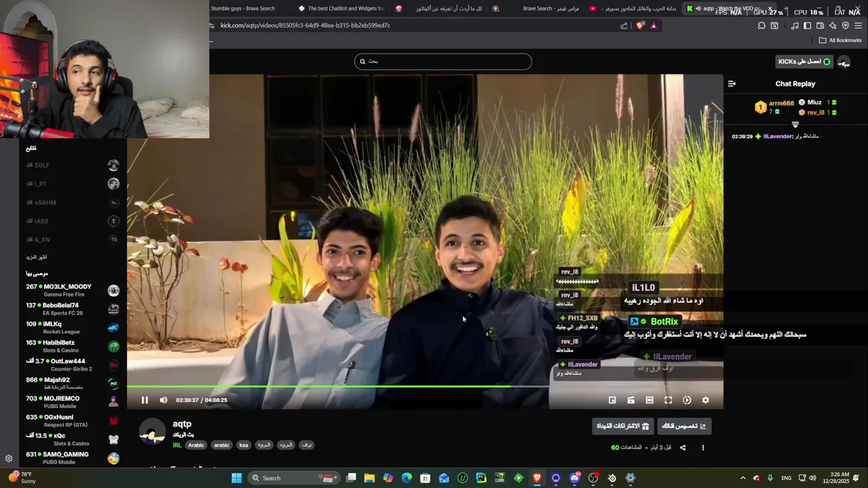Click the ksa tag

243,445
